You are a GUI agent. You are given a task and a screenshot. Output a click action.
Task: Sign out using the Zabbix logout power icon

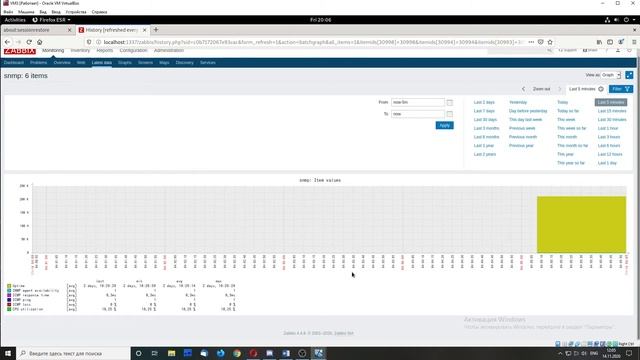pos(629,50)
